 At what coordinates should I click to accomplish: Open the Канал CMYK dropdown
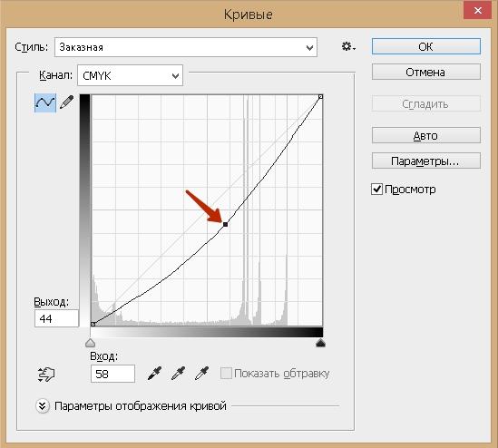pyautogui.click(x=131, y=75)
